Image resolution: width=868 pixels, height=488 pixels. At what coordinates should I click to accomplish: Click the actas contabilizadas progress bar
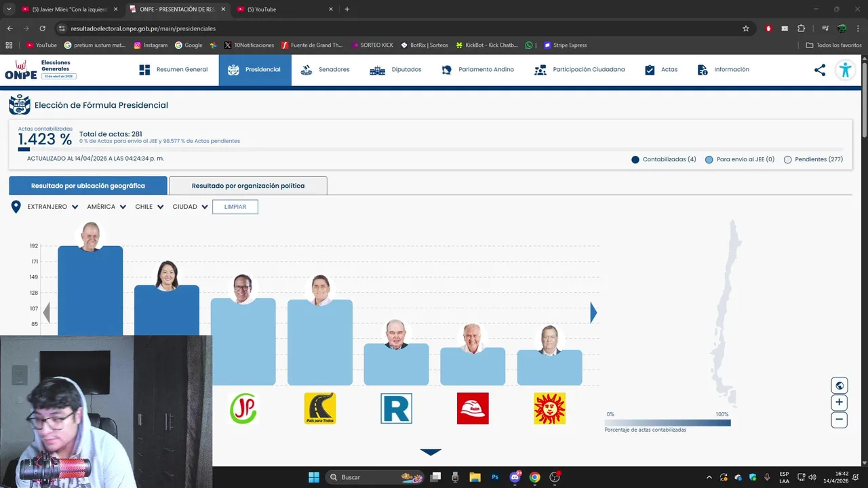tap(431, 149)
